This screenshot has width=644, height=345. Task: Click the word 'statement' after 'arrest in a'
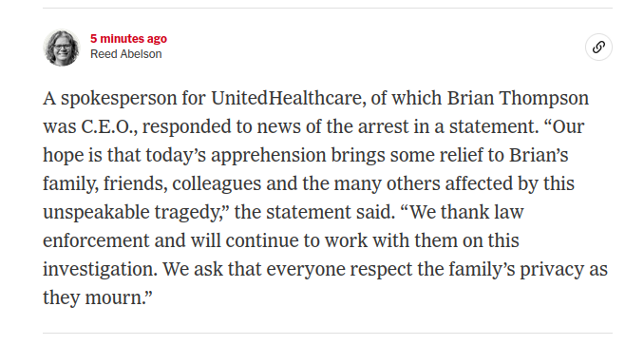click(491, 126)
